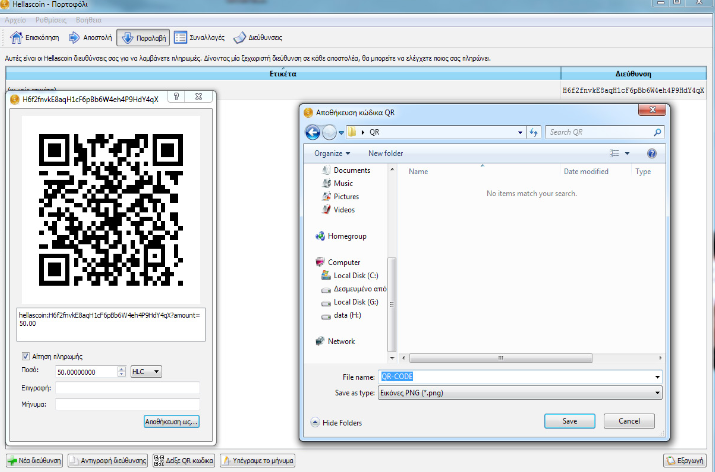Click the Save button
The width and height of the screenshot is (715, 472).
570,421
